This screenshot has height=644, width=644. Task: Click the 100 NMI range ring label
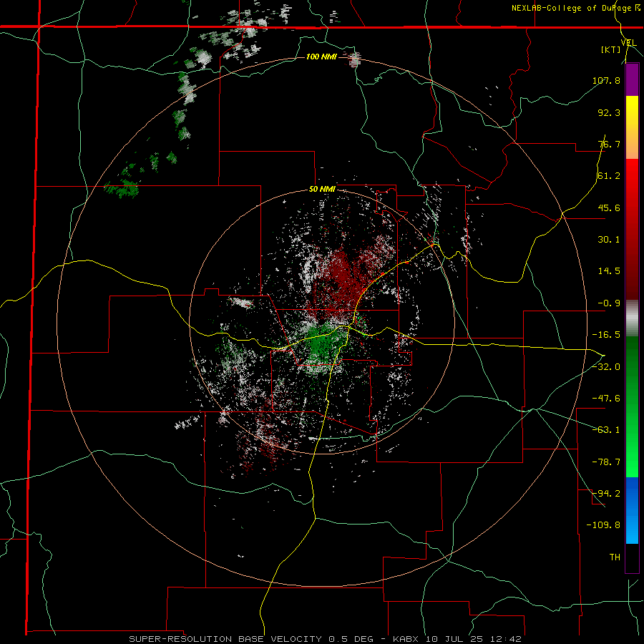click(x=321, y=57)
